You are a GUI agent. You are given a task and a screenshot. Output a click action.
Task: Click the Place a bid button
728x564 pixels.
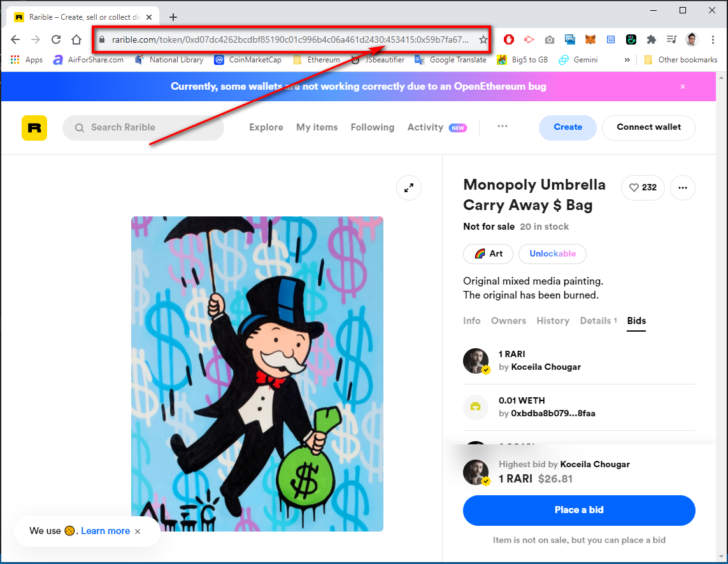[579, 510]
